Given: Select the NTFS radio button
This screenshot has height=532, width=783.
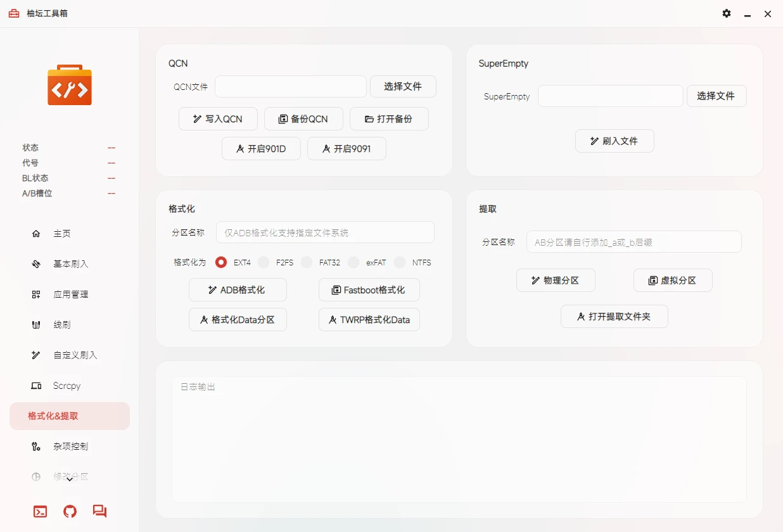Looking at the screenshot, I should [400, 262].
